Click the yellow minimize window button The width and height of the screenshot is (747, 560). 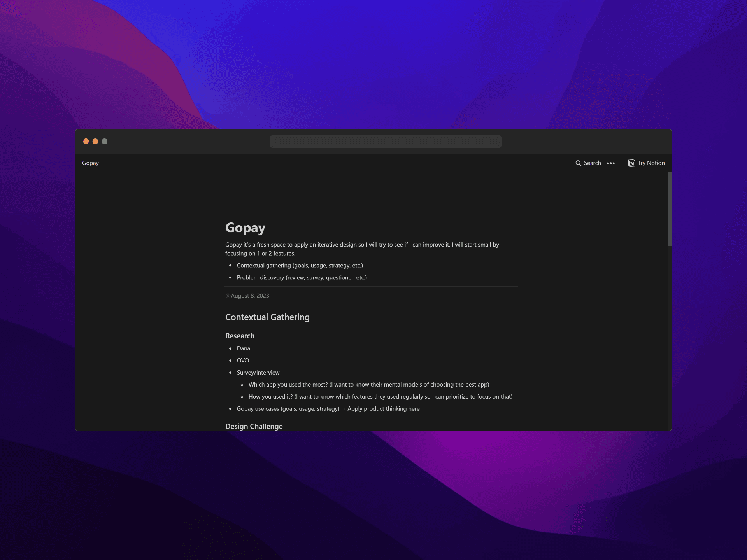coord(95,142)
